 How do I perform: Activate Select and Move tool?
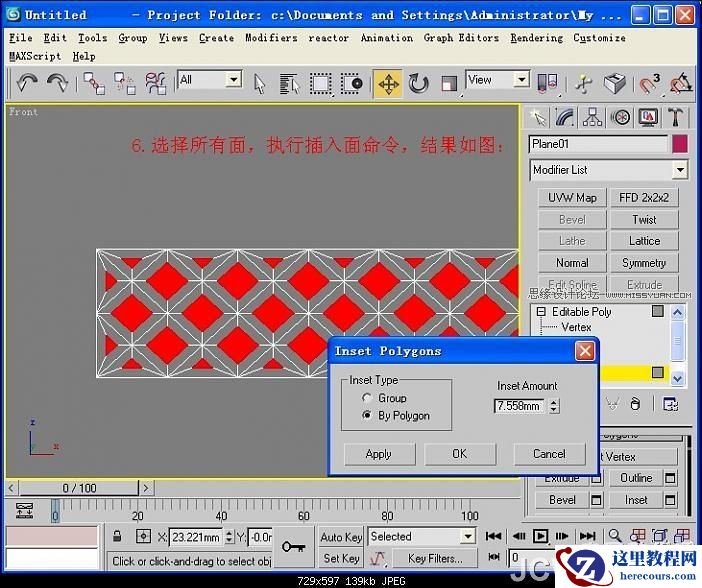point(388,84)
